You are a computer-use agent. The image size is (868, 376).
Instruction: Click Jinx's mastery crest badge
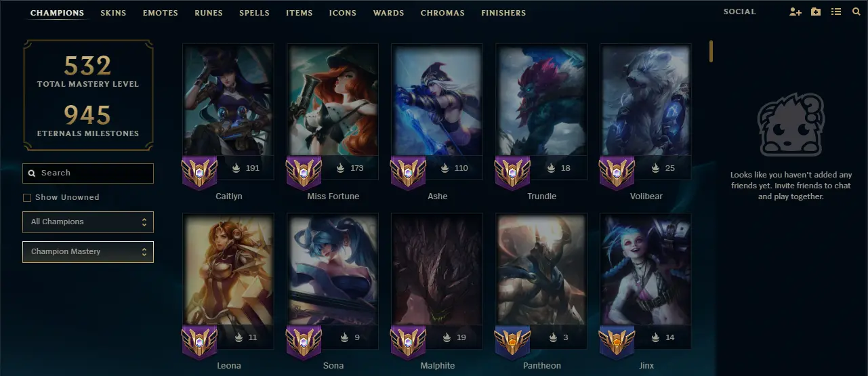pyautogui.click(x=617, y=342)
